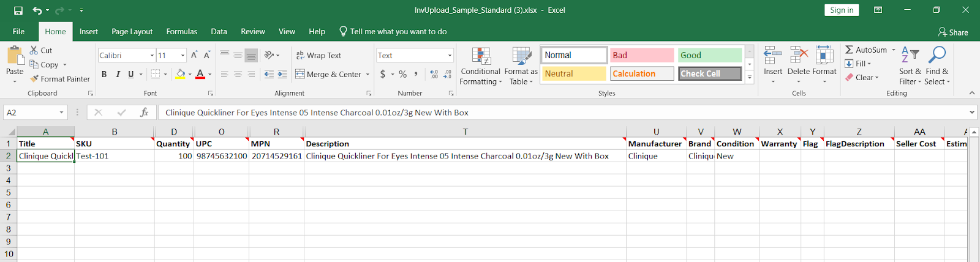
Task: Center text horizontally
Action: point(238,74)
